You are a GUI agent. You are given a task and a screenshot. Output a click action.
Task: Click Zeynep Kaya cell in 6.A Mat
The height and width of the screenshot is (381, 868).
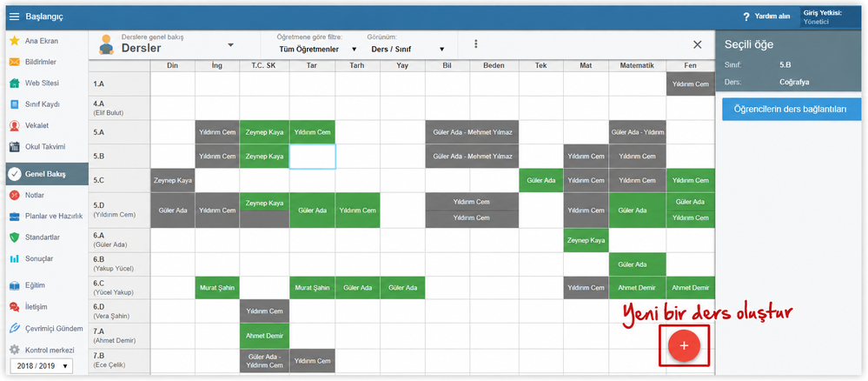[x=586, y=240]
